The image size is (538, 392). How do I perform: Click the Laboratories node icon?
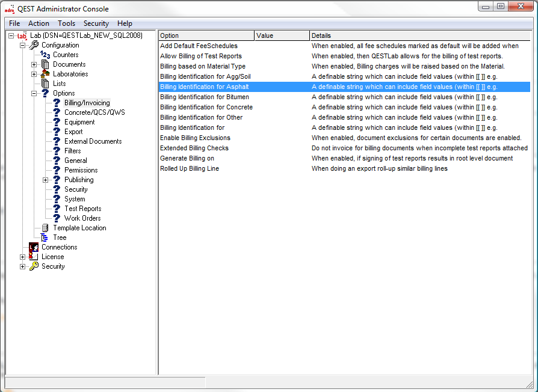pyautogui.click(x=45, y=74)
